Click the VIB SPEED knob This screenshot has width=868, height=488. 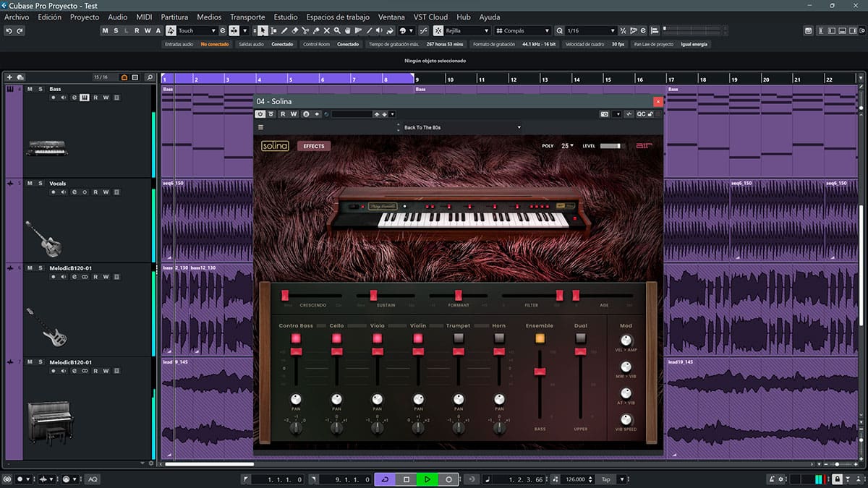point(626,419)
